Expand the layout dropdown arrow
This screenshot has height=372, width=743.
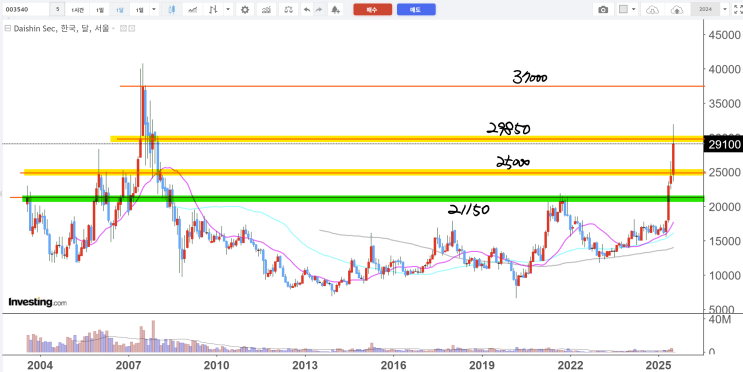coord(634,9)
